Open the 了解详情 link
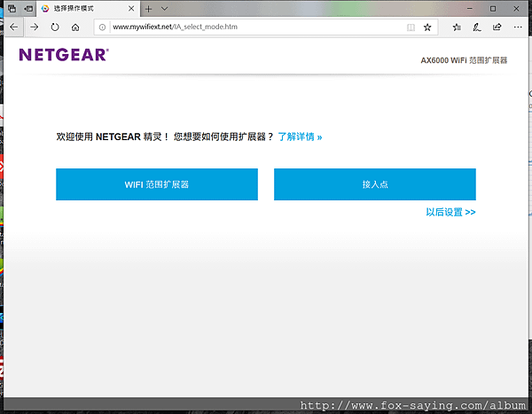 pos(300,137)
